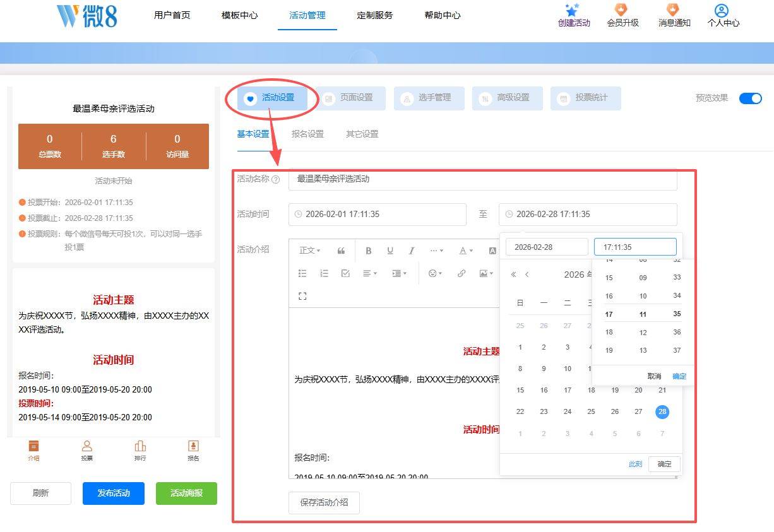Open the font color picker dropdown
Viewport: 774px width, 532px height.
click(466, 251)
